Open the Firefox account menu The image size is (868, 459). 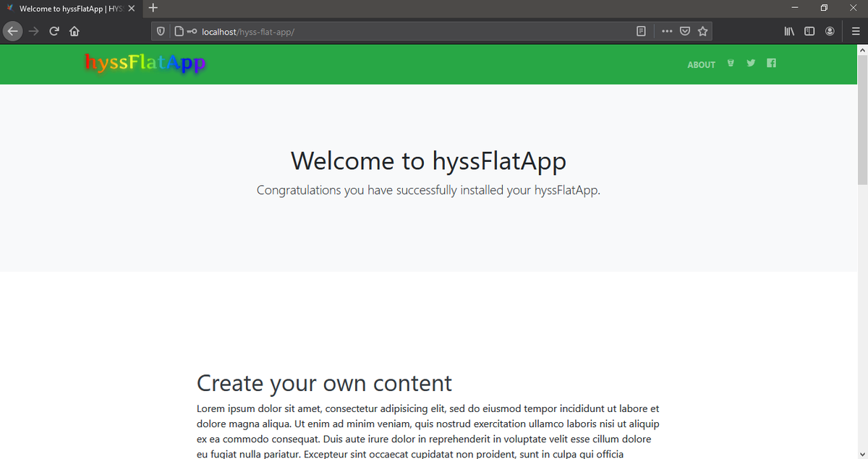tap(830, 32)
